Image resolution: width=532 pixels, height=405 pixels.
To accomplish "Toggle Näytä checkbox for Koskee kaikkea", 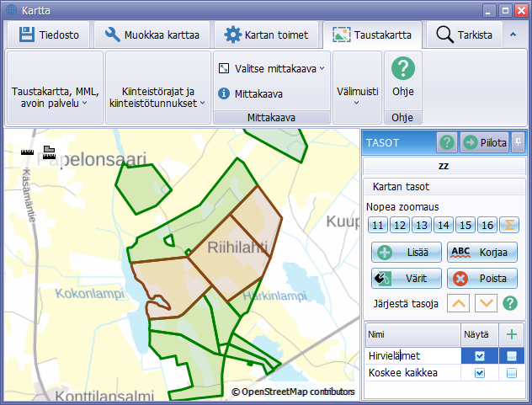I will (x=480, y=373).
